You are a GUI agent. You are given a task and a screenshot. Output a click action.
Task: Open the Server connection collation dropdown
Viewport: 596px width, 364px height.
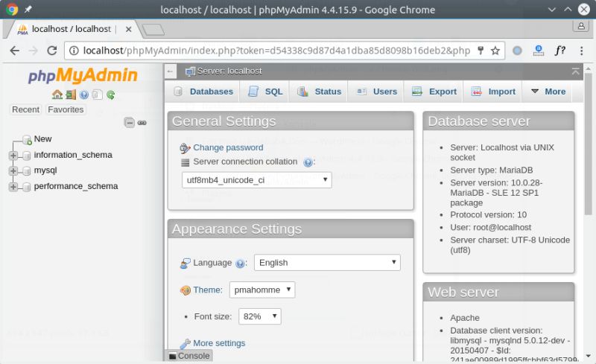click(256, 179)
